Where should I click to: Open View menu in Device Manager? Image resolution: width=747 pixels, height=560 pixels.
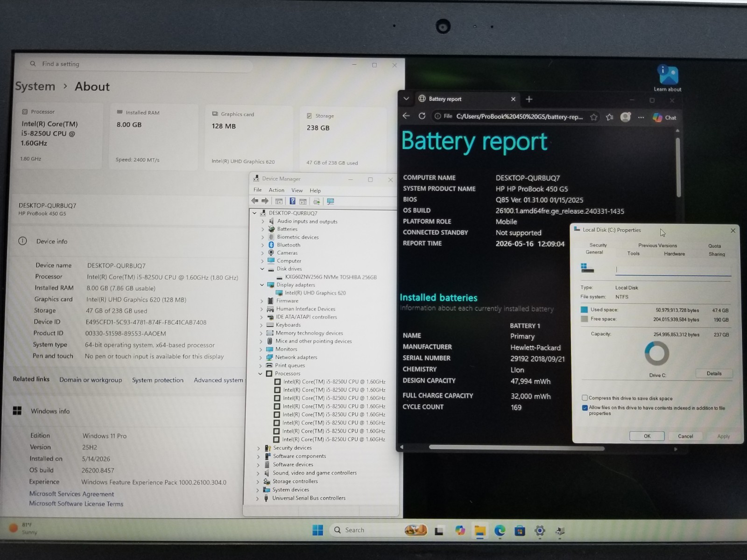click(297, 190)
